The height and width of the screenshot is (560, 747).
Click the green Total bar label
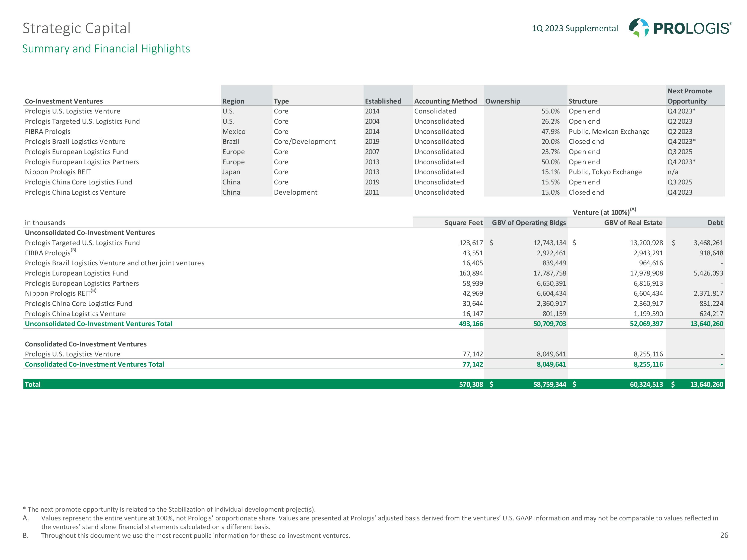tap(33, 384)
